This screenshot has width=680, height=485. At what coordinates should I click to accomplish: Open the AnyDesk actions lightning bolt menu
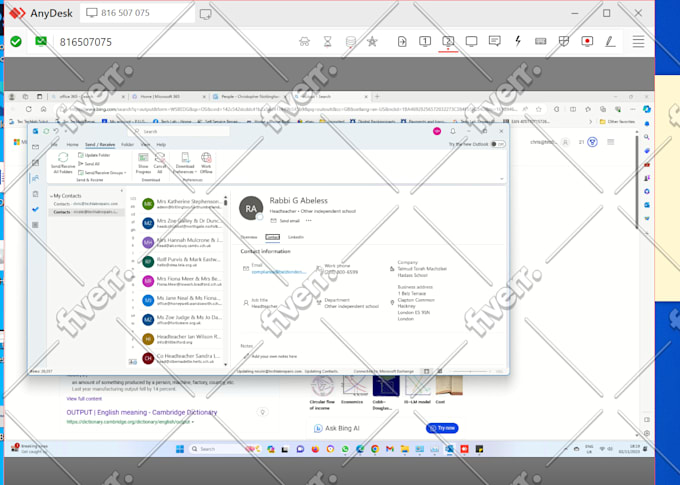coord(517,41)
